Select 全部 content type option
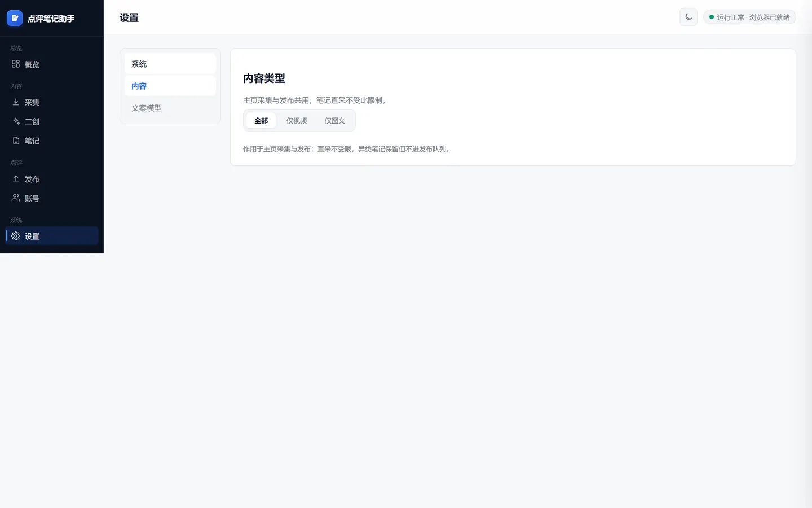This screenshot has height=508, width=812. (261, 120)
